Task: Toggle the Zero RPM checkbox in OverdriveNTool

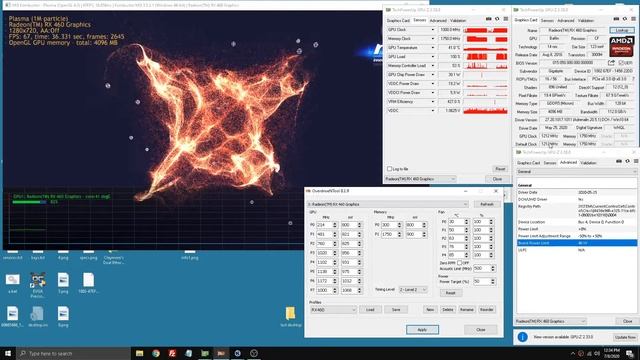Action: (x=459, y=263)
